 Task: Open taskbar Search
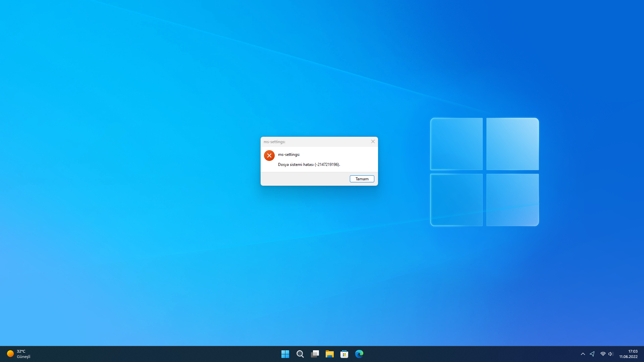(x=300, y=354)
